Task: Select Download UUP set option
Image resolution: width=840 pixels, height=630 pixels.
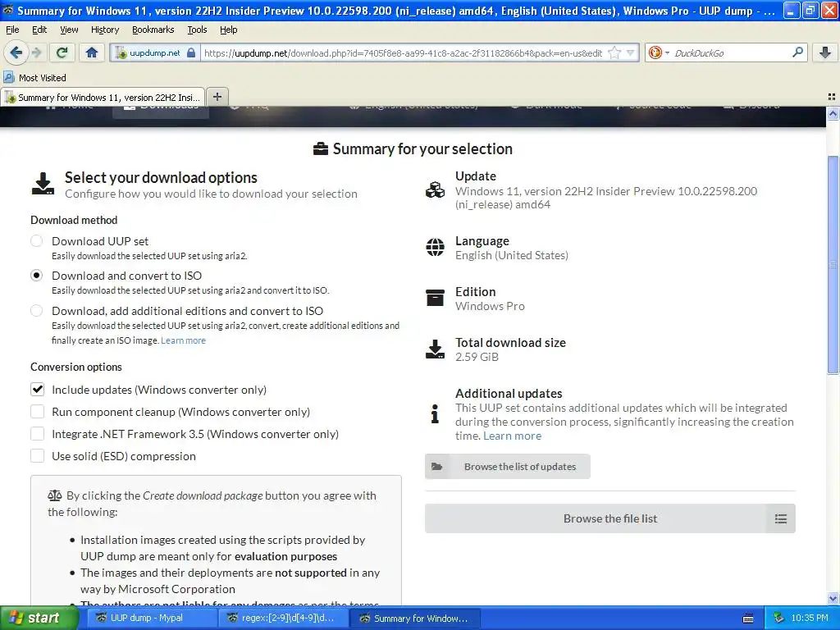Action: point(36,241)
